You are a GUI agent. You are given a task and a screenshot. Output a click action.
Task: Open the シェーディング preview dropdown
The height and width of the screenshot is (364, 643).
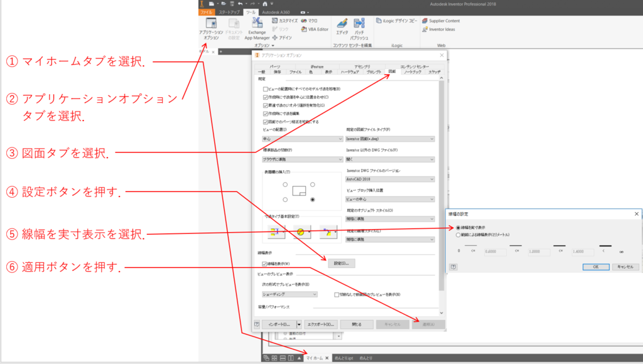[x=290, y=294]
